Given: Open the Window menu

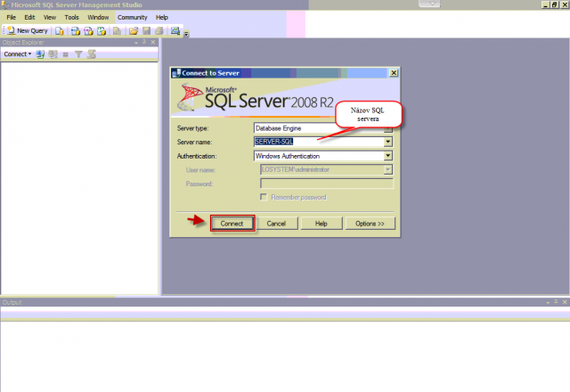Looking at the screenshot, I should point(98,17).
